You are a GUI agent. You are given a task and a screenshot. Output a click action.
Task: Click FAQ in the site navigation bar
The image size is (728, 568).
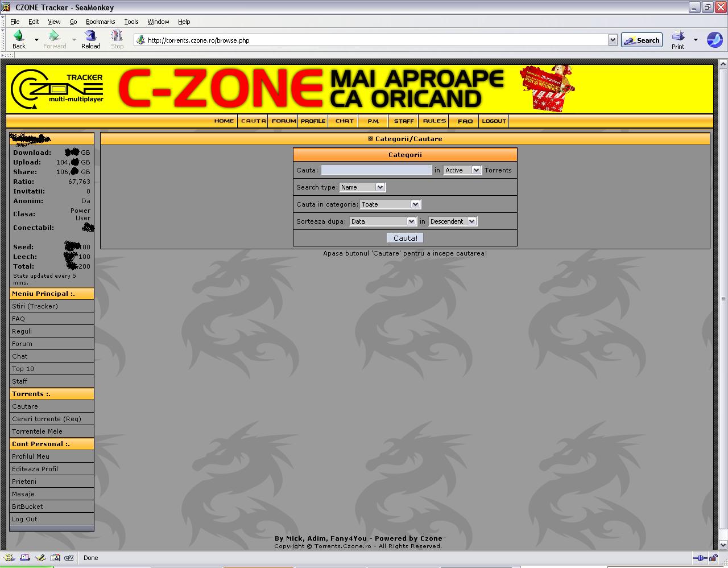coord(465,121)
